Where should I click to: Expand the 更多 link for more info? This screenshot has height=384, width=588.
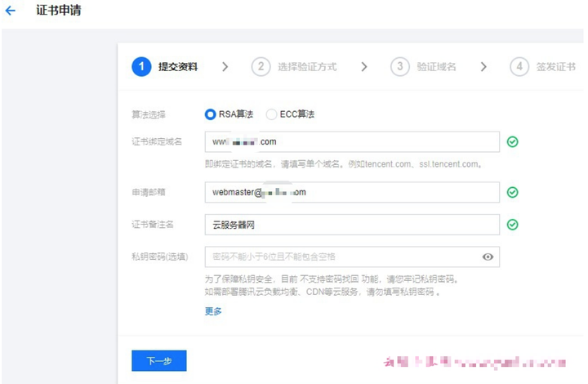click(213, 311)
